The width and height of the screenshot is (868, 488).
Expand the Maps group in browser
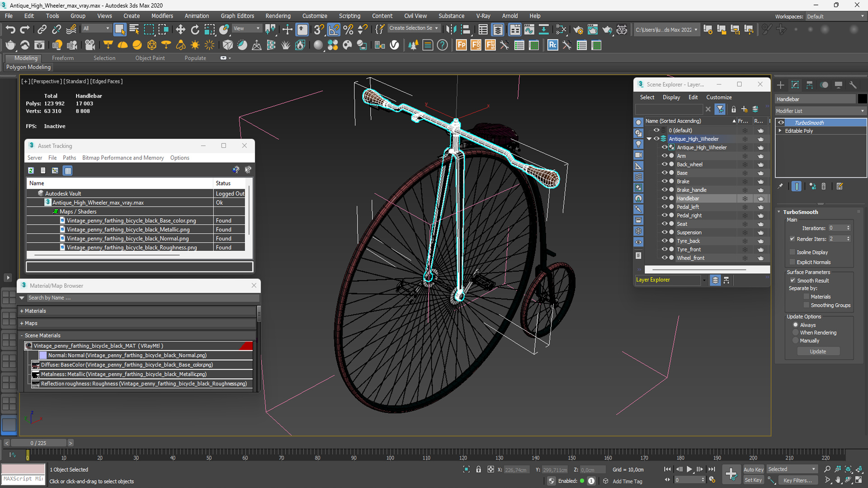(x=22, y=323)
